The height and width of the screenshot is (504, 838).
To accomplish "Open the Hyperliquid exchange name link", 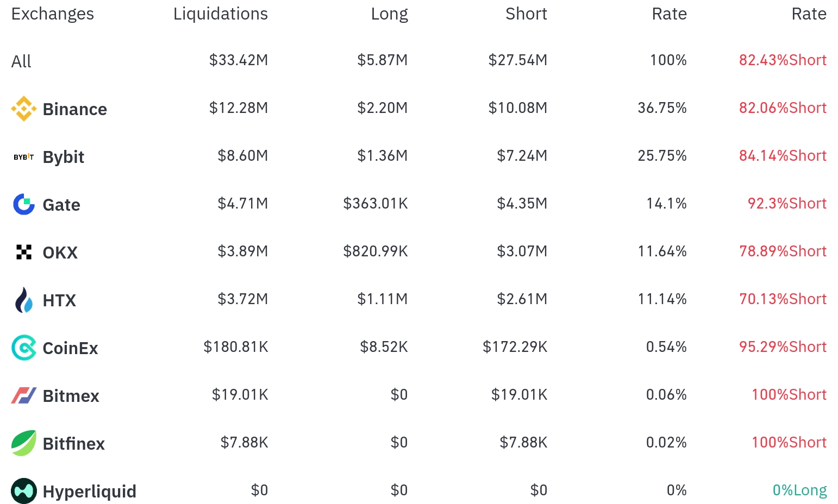I will coord(90,492).
